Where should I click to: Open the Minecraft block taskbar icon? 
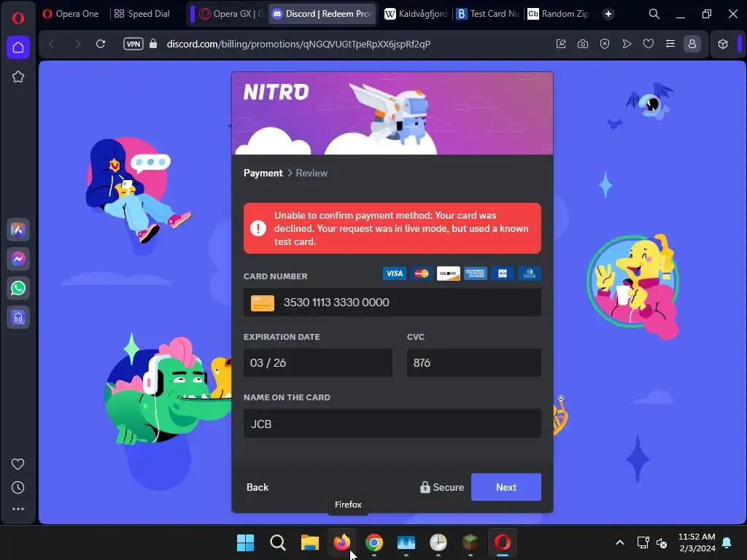point(471,542)
